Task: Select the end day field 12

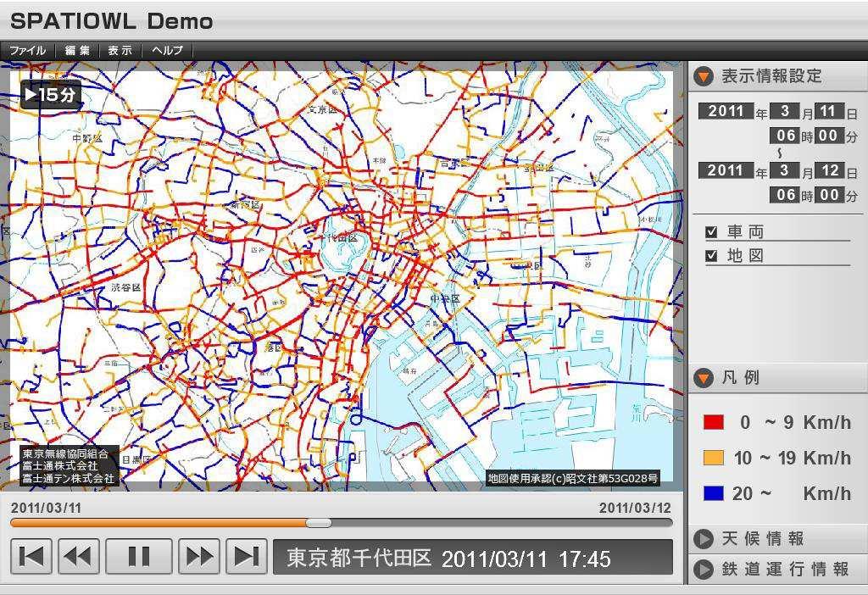Action: pos(829,170)
